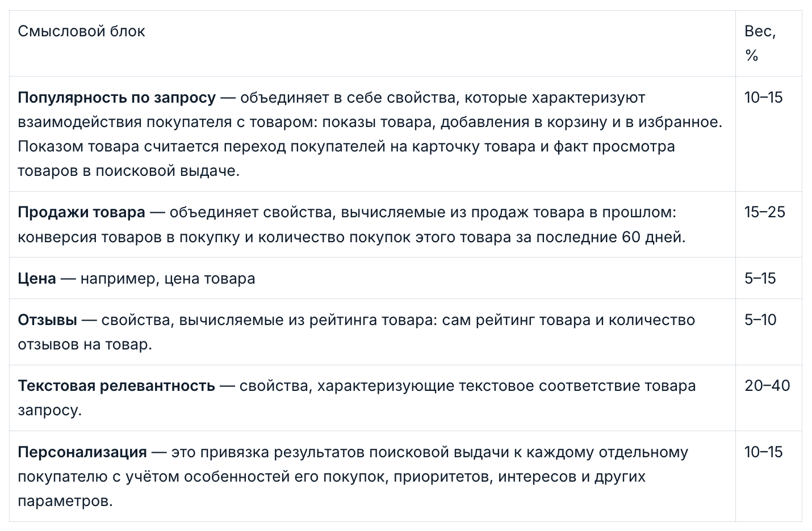Click the 20–40 weight value

tap(767, 386)
